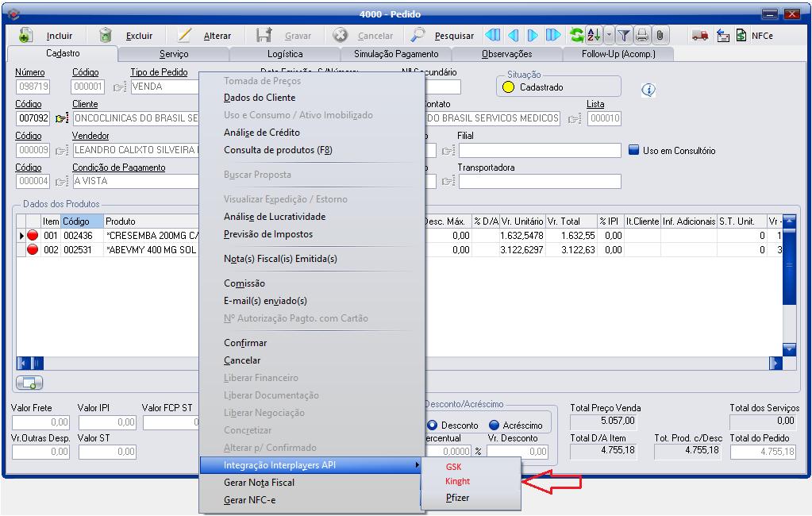812x516 pixels.
Task: Click the A-Z sort icon
Action: point(593,35)
